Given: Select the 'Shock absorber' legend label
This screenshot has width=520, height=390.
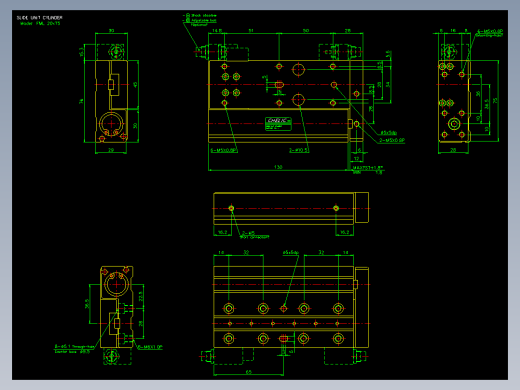Looking at the screenshot, I should click(204, 15).
